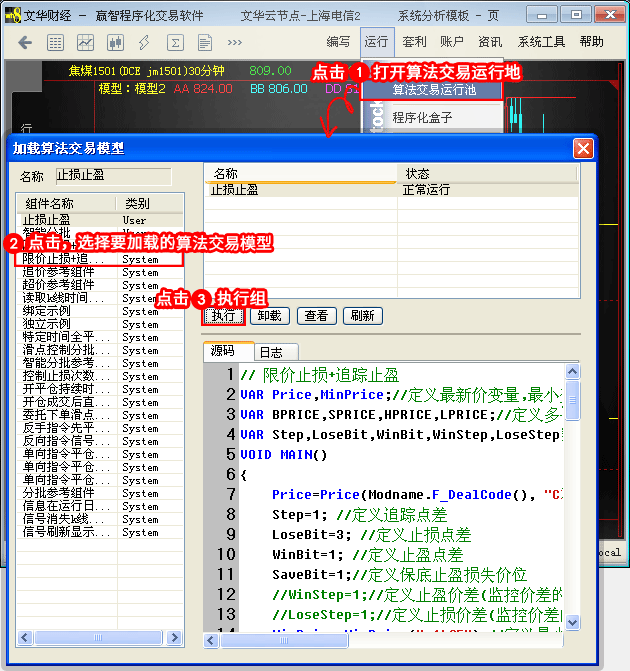
Task: Open the 系统工具 menu
Action: (x=541, y=42)
